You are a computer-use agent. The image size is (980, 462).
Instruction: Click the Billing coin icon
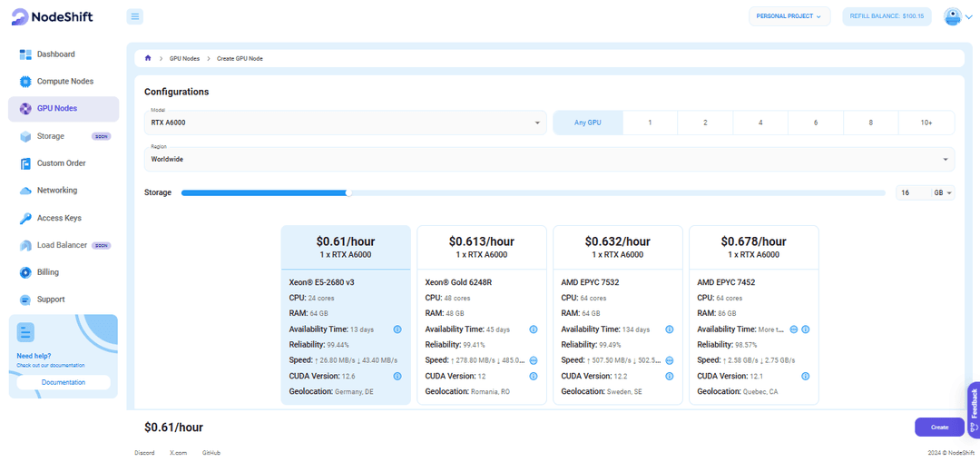click(25, 272)
